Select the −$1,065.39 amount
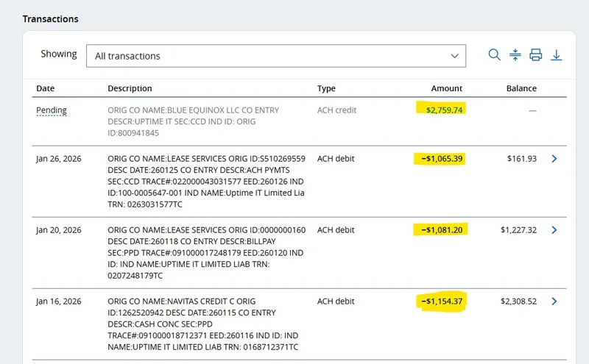The width and height of the screenshot is (589, 364). 442,159
